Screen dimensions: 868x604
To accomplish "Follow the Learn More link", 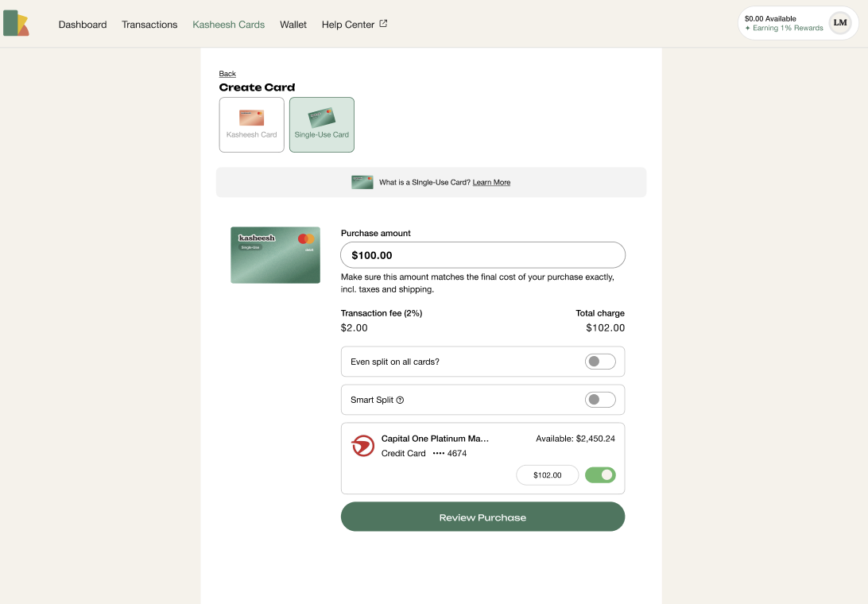I will (x=491, y=183).
